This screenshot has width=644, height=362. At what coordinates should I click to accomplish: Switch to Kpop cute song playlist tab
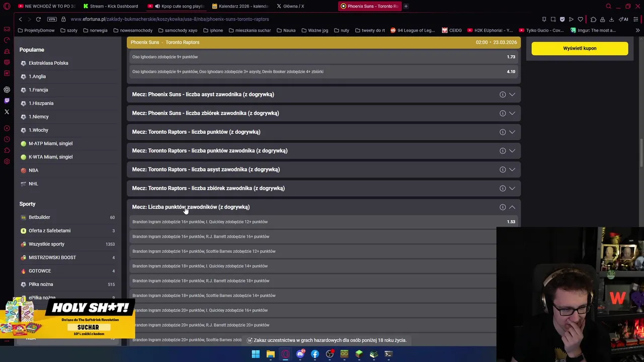click(177, 6)
